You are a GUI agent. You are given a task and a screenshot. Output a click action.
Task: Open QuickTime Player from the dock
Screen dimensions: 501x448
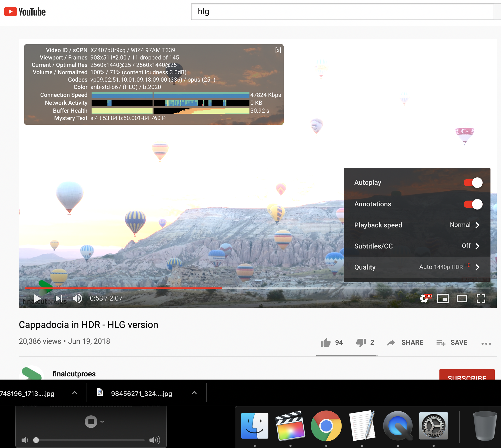[398, 426]
